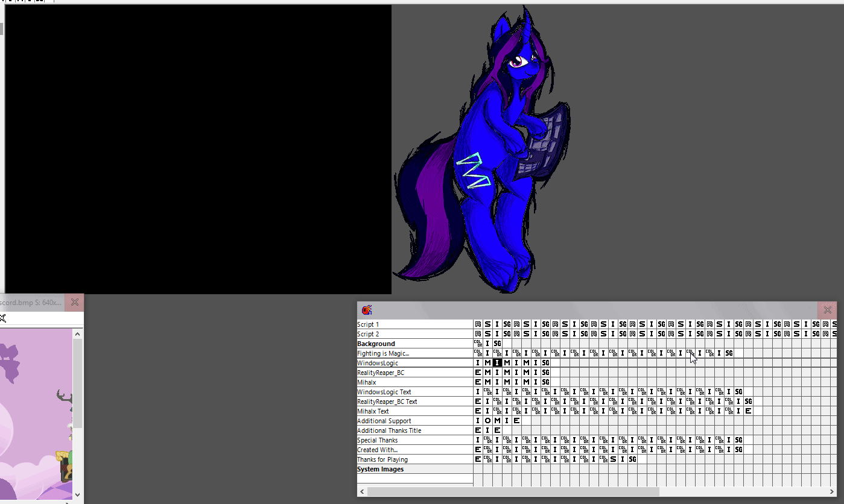The image size is (844, 504).
Task: Close the bitmap image window
Action: tap(74, 302)
